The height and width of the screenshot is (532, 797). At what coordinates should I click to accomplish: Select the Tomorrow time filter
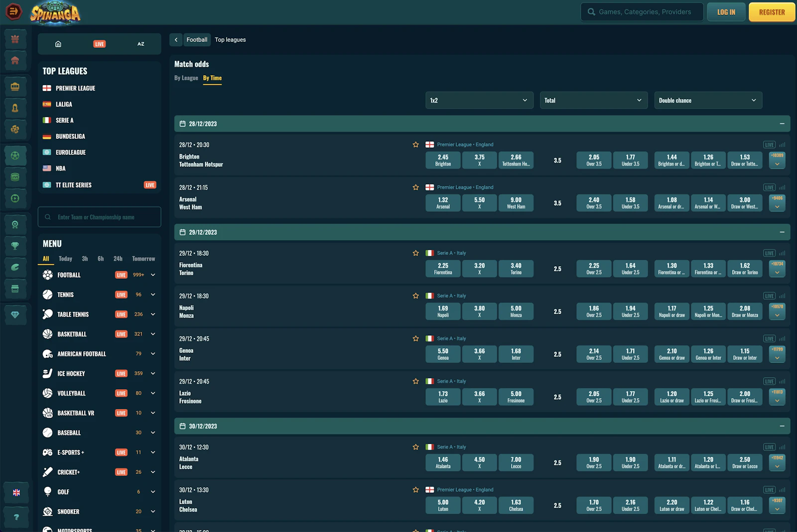pos(143,259)
